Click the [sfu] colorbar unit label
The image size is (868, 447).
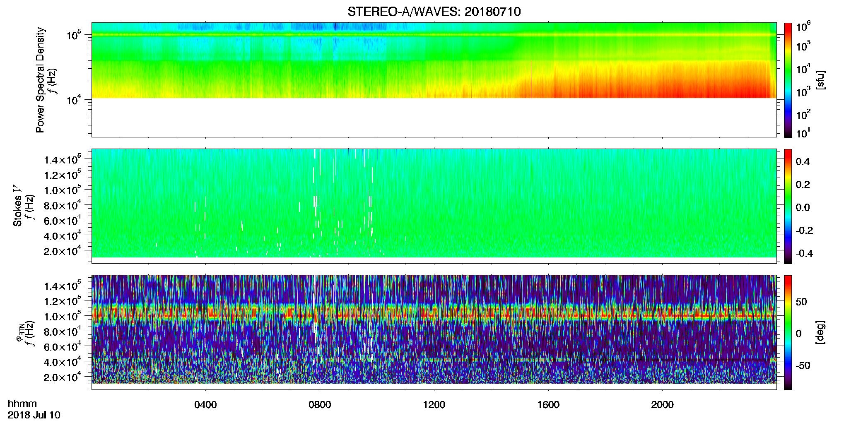pos(820,80)
